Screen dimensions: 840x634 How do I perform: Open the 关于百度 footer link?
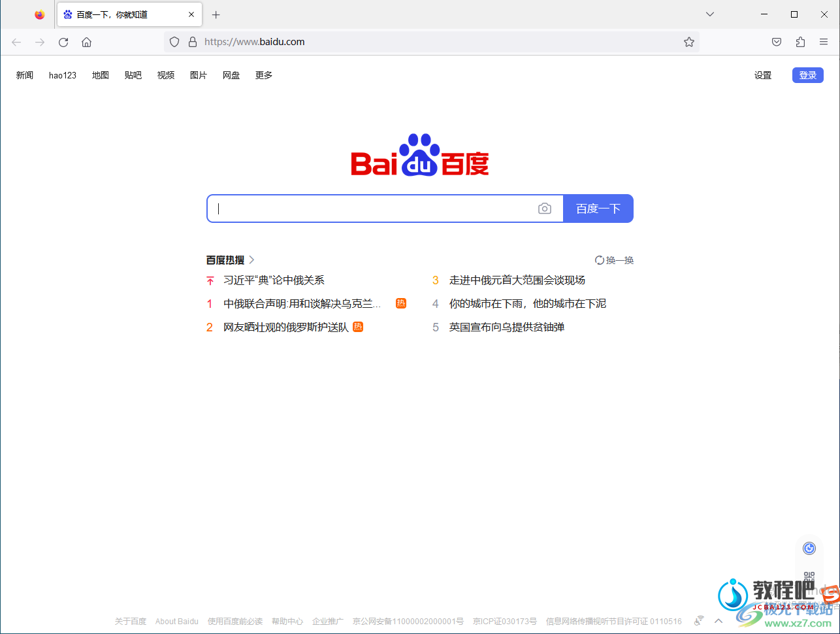click(x=131, y=622)
